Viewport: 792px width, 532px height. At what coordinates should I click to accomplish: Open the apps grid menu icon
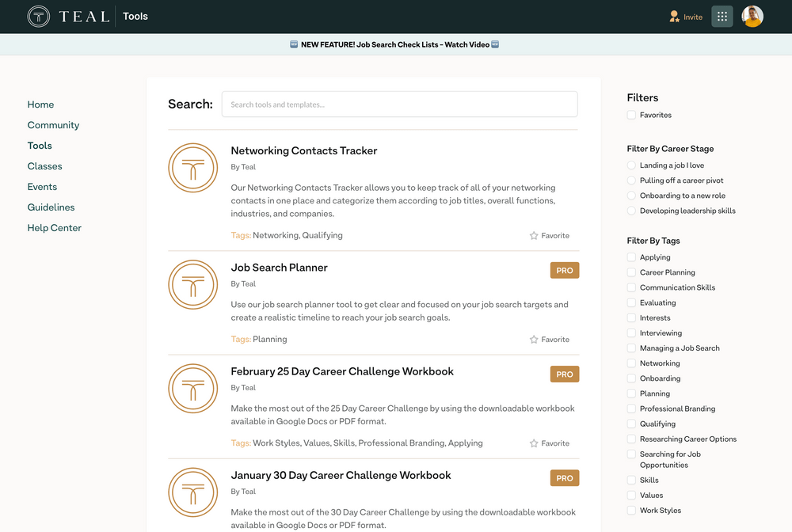[x=722, y=16]
